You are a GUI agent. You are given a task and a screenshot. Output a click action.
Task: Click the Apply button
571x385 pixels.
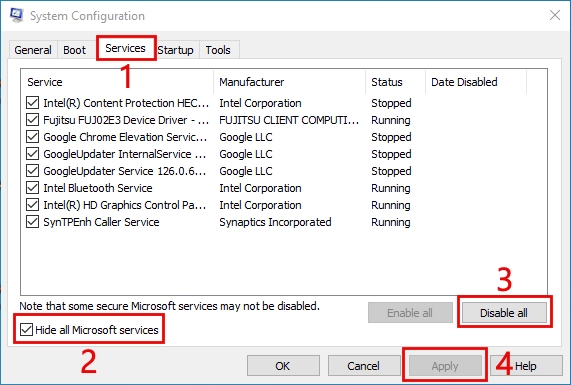(x=445, y=366)
